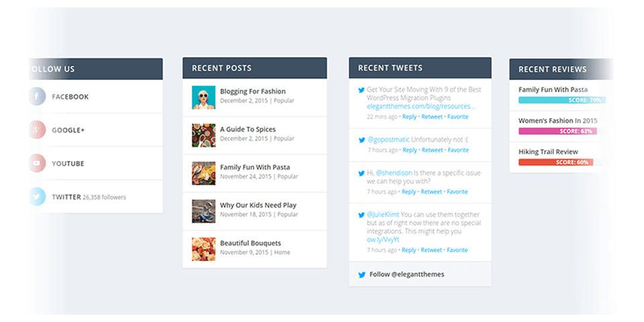644x322 pixels.
Task: Click the Twitter blue circle icon
Action: coord(37,197)
